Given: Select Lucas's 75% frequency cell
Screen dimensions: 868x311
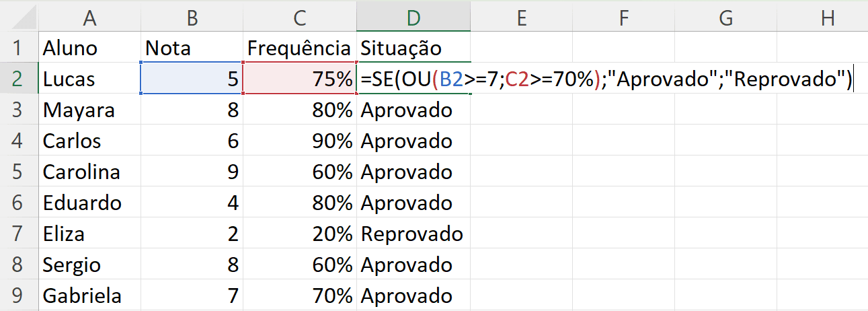Looking at the screenshot, I should pos(300,79).
